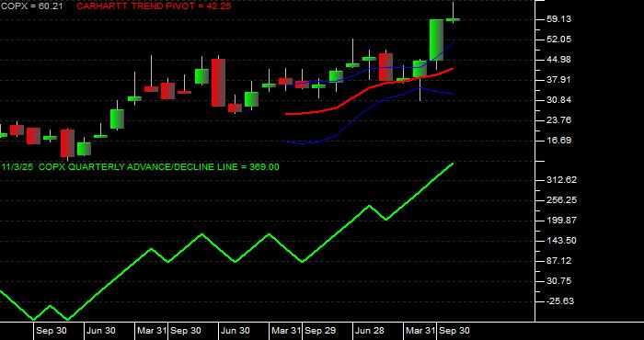Click the 87.12 advance/decline axis value
This screenshot has height=340, width=644.
coord(559,261)
